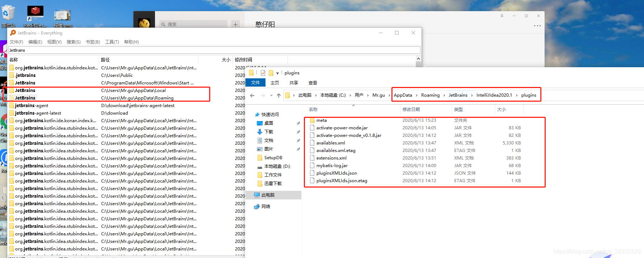Click Roaming in the address breadcrumb

point(430,95)
